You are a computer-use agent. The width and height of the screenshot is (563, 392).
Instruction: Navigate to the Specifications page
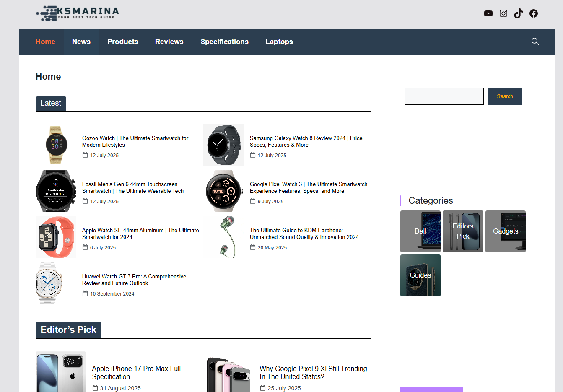(x=224, y=42)
